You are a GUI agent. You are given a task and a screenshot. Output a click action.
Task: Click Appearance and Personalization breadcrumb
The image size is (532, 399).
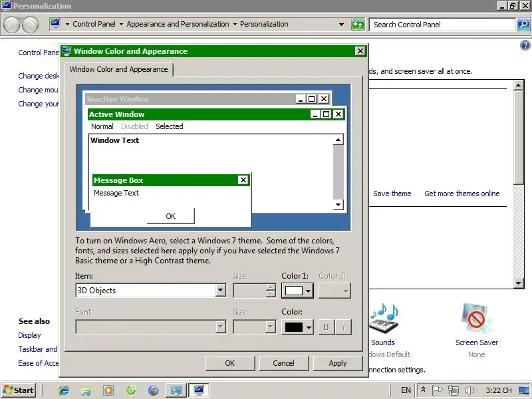coord(178,24)
